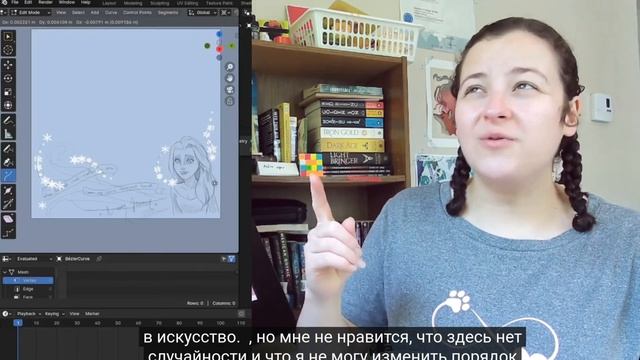Open the Window menu
Screen dimensions: 640x360
(67, 2)
